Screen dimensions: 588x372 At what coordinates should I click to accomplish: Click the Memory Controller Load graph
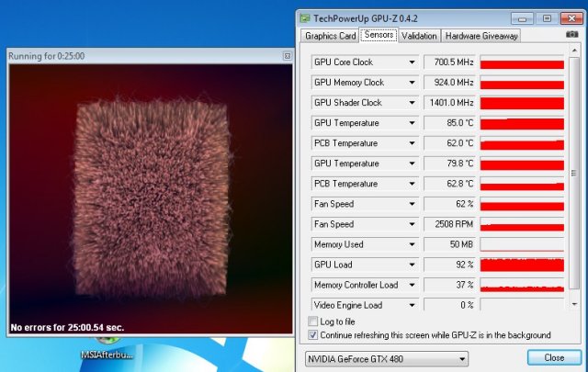(x=522, y=285)
